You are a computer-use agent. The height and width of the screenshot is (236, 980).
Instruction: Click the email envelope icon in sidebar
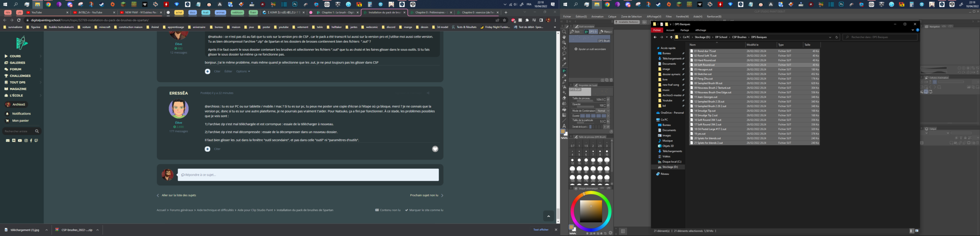[x=7, y=140]
